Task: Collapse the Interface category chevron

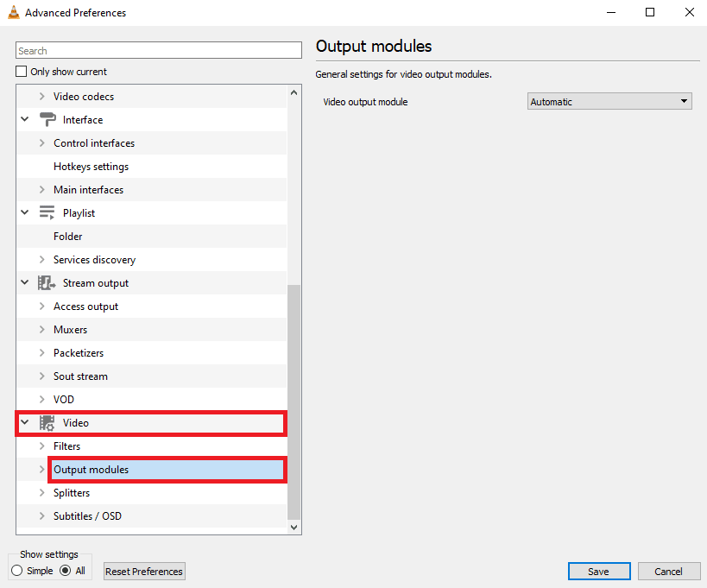Action: 25,119
